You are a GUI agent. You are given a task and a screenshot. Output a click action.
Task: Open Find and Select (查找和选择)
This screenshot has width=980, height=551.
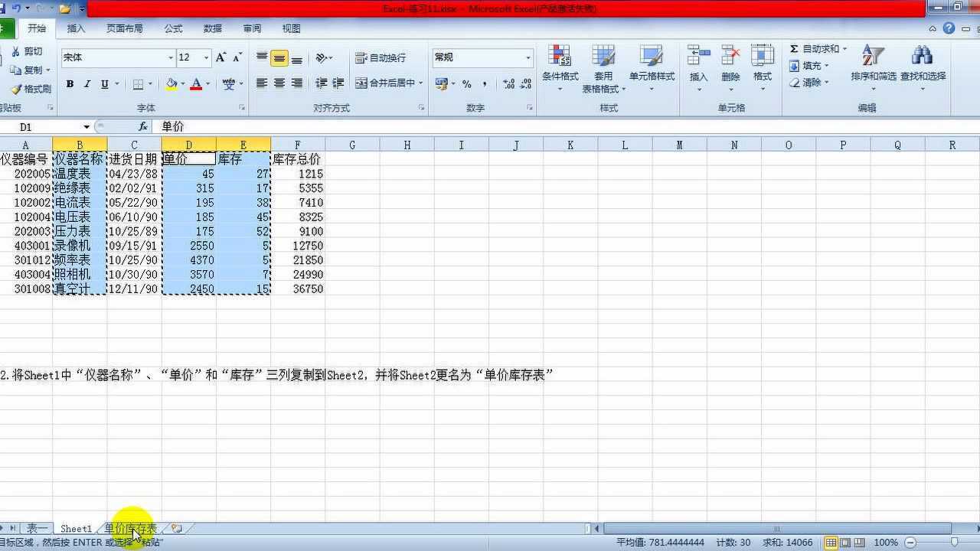tap(923, 69)
